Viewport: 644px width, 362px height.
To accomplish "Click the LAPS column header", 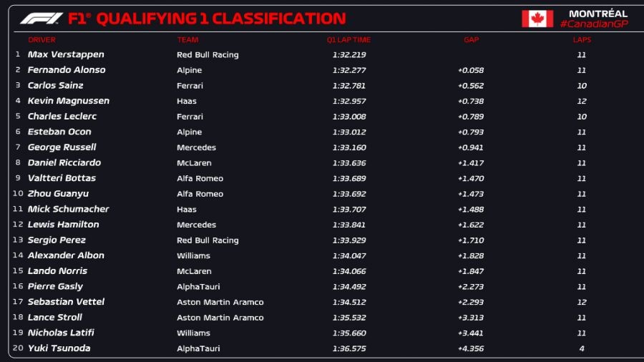I will (582, 40).
